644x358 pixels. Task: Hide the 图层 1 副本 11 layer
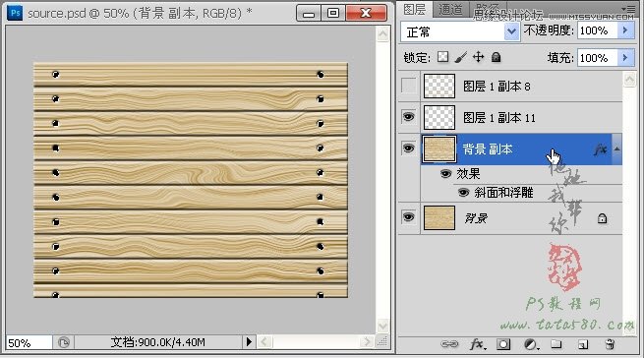click(409, 117)
